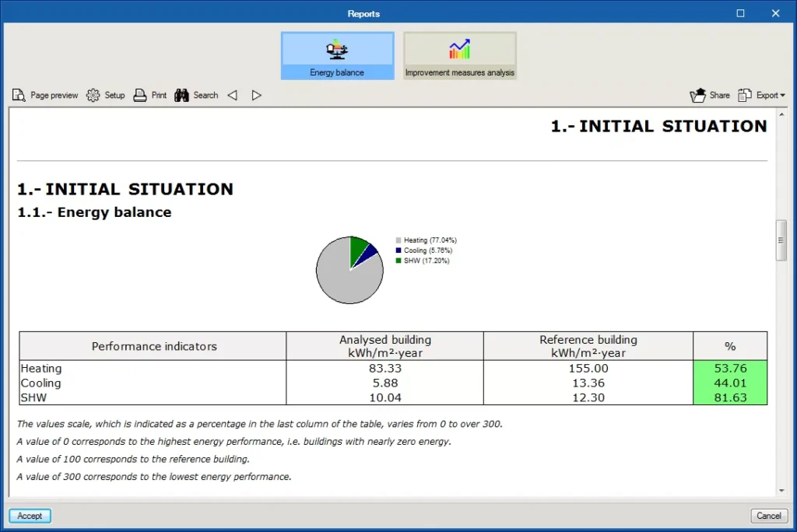The image size is (797, 532).
Task: Select the Energy balance report icon
Action: click(x=337, y=50)
